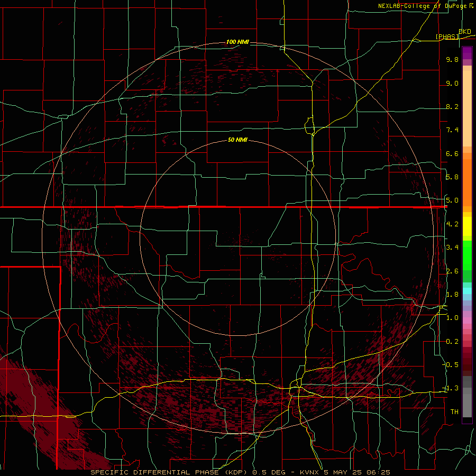The width and height of the screenshot is (476, 476).
Task: Click the 7.4 value on the color scale
Action: [452, 130]
